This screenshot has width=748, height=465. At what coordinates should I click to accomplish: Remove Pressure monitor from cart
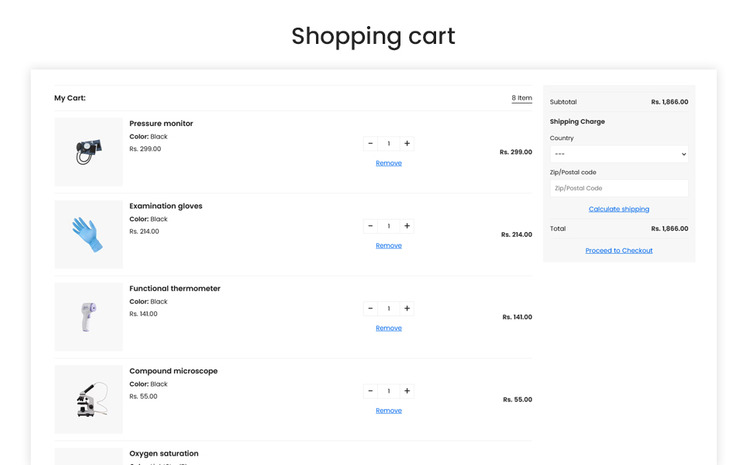(x=389, y=163)
